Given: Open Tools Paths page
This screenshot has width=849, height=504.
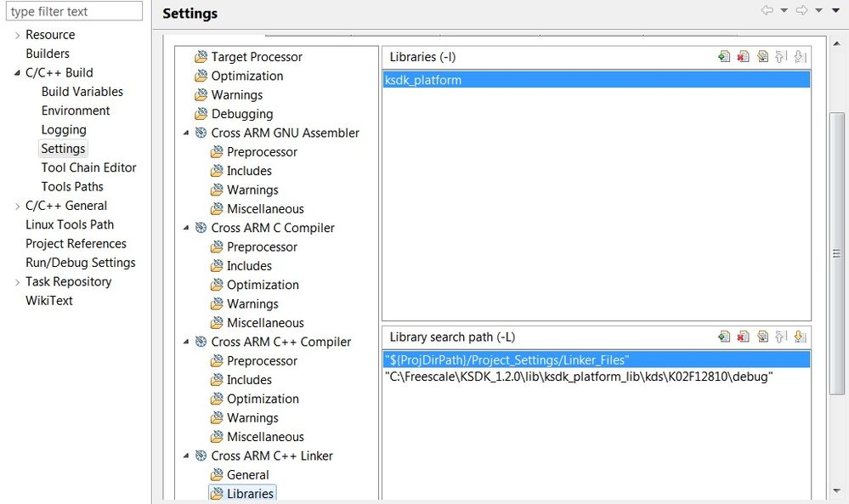Looking at the screenshot, I should [x=72, y=186].
